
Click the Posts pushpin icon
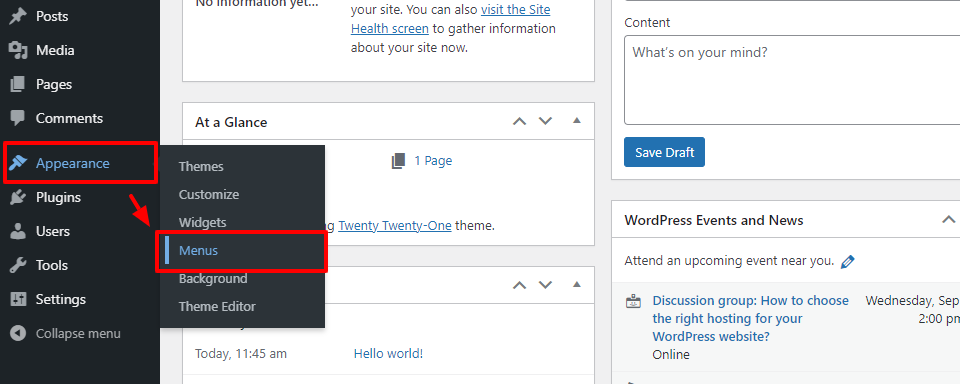(x=18, y=17)
